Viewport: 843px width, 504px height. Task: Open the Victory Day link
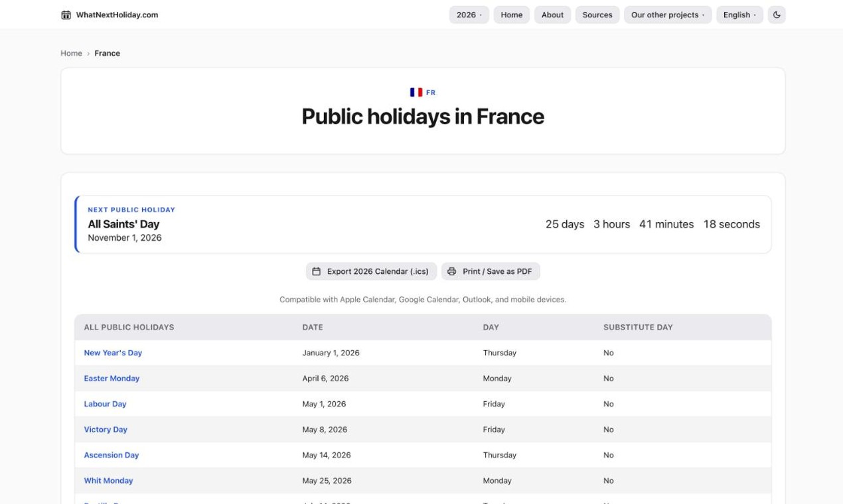coord(106,430)
